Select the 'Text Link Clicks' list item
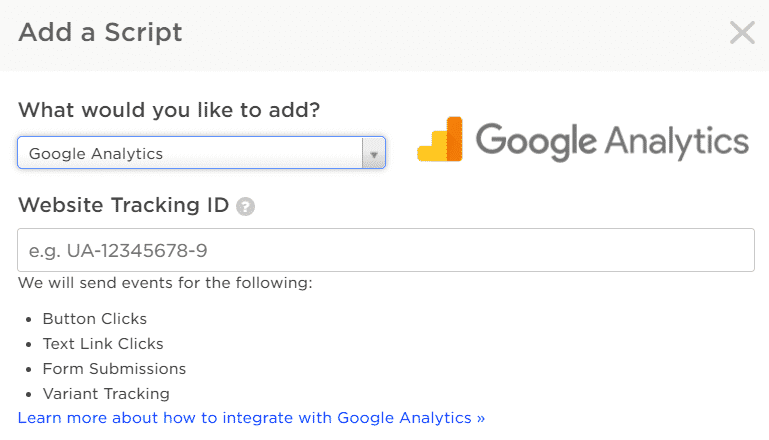This screenshot has width=769, height=440. [x=103, y=344]
